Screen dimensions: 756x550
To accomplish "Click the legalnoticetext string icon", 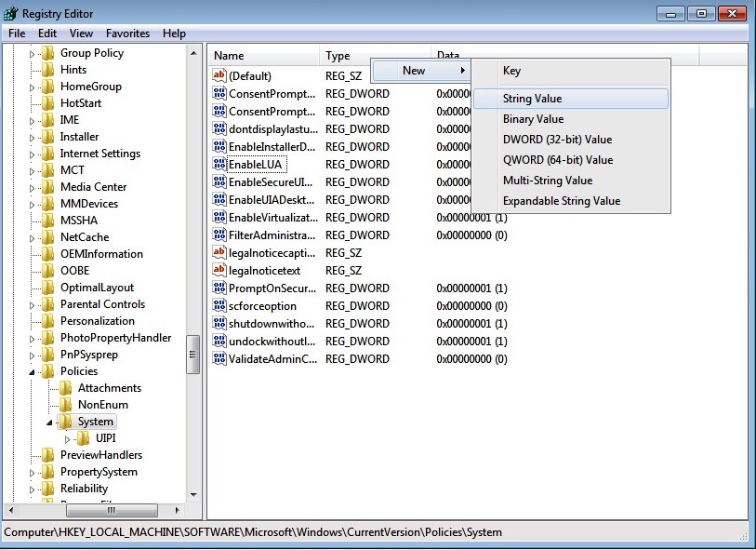I will click(219, 270).
